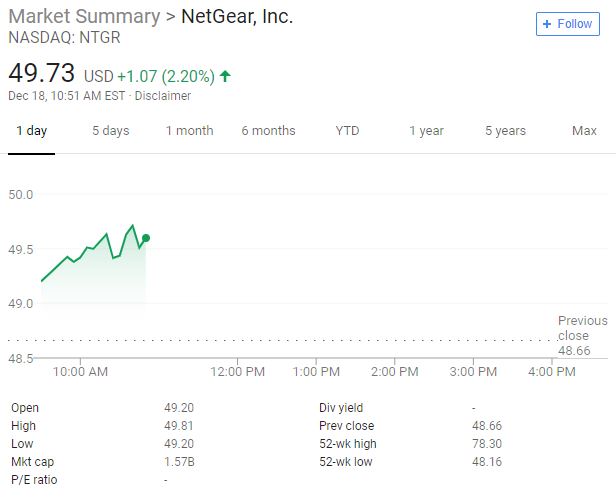Screen dimensions: 616x503
Task: Click the plus icon on Follow button
Action: (546, 24)
